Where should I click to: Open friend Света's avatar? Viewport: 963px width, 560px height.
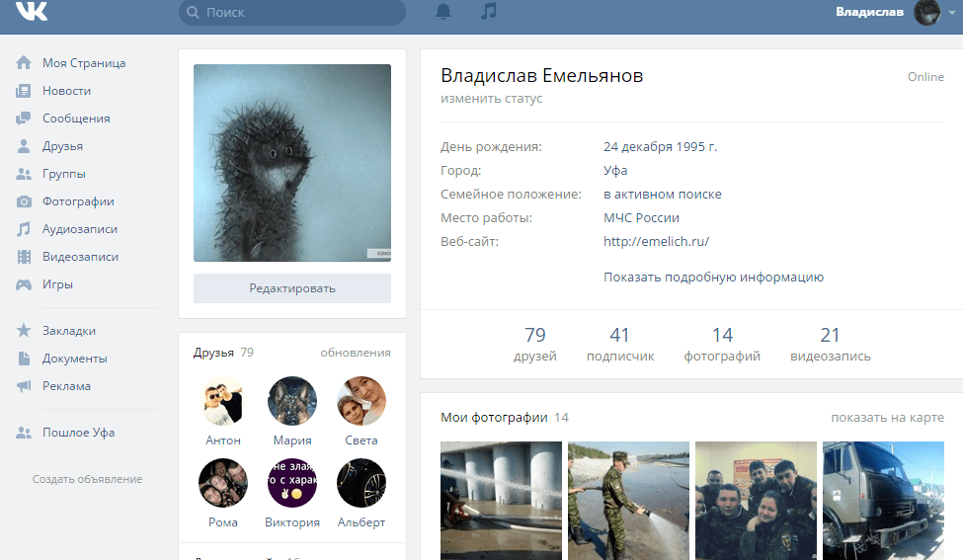[x=361, y=401]
